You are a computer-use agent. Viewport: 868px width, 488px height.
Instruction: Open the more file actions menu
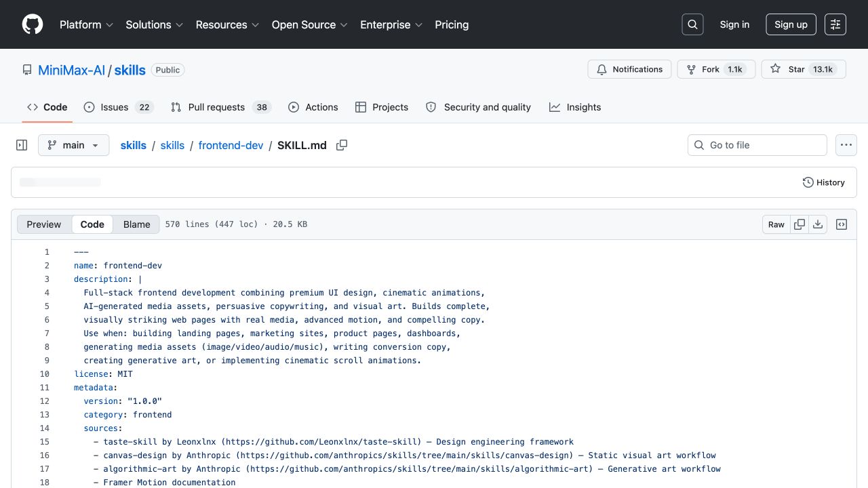(846, 145)
